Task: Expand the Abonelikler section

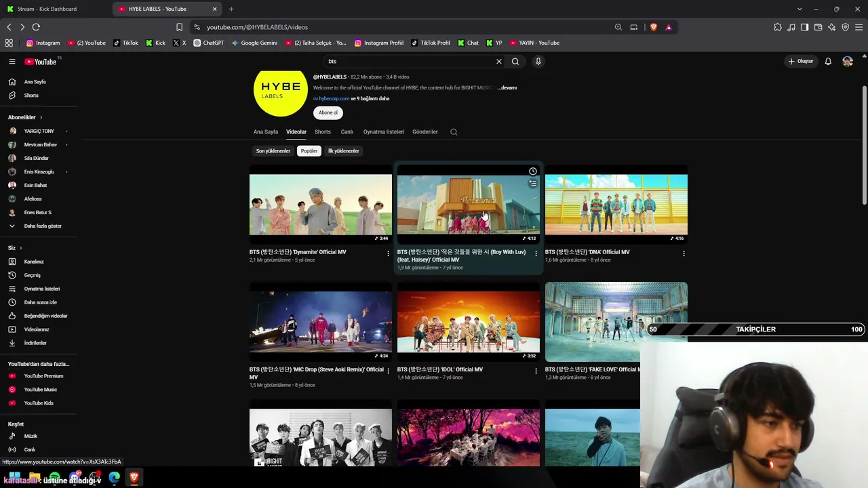Action: 25,117
